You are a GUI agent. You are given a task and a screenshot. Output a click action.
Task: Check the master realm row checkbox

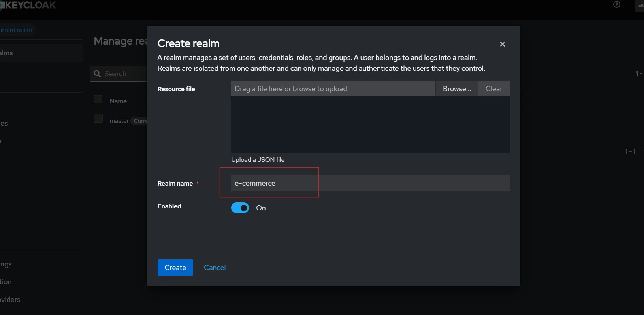[x=98, y=118]
